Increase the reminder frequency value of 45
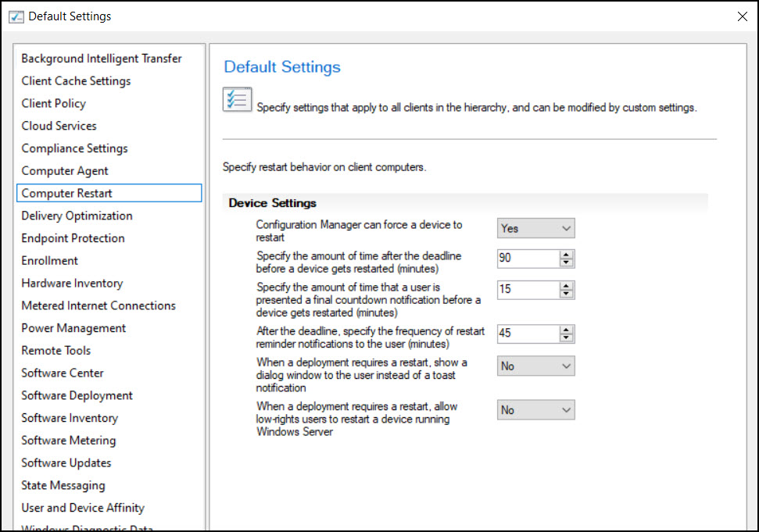Viewport: 759px width, 532px height. pos(567,330)
